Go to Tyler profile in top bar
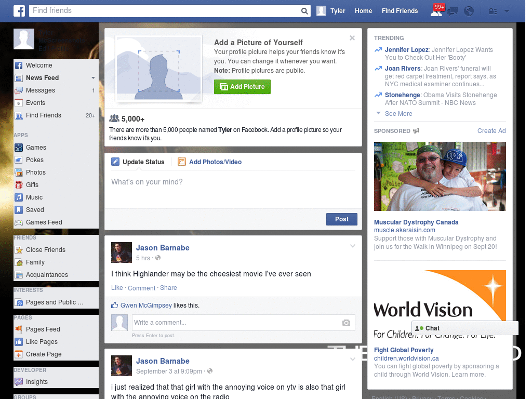Screen dimensions: 532x399 pos(331,11)
